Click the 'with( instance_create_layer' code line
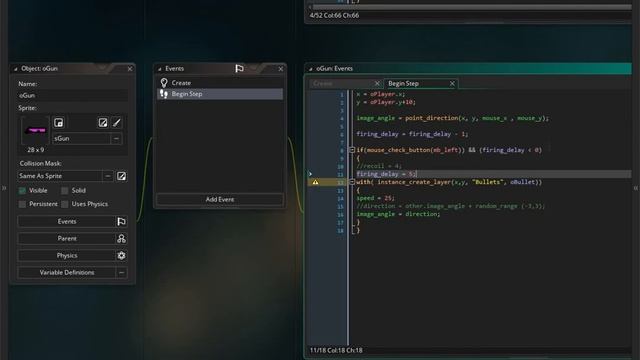The height and width of the screenshot is (360, 640). click(x=449, y=182)
